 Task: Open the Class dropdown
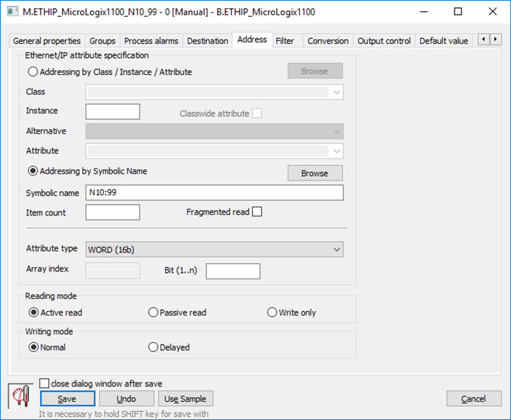point(215,92)
